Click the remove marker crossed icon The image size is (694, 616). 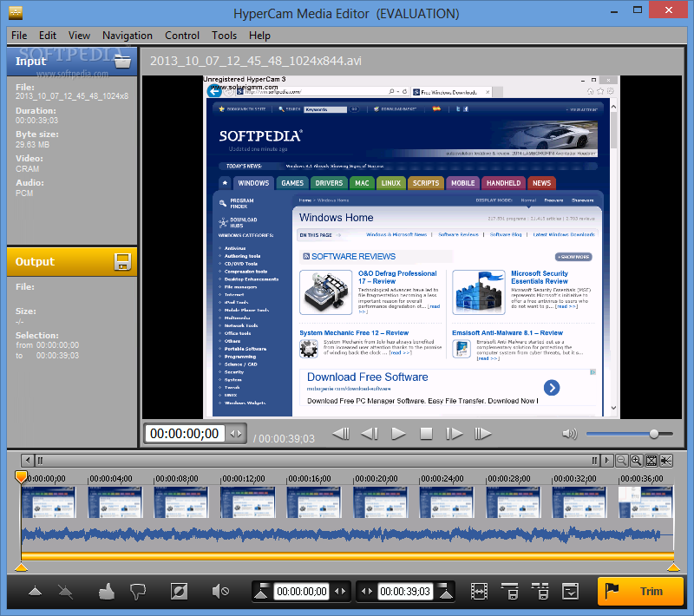tap(66, 591)
